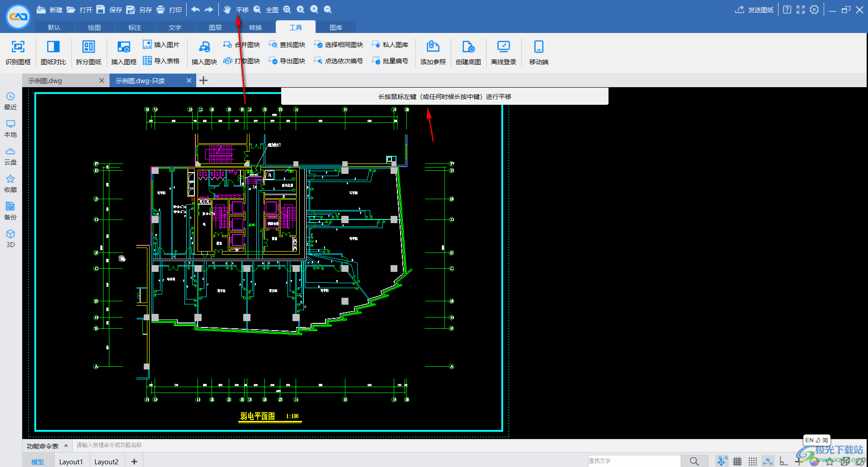Click the 查找文字 search field
Screen dimensions: 868x467
634,461
